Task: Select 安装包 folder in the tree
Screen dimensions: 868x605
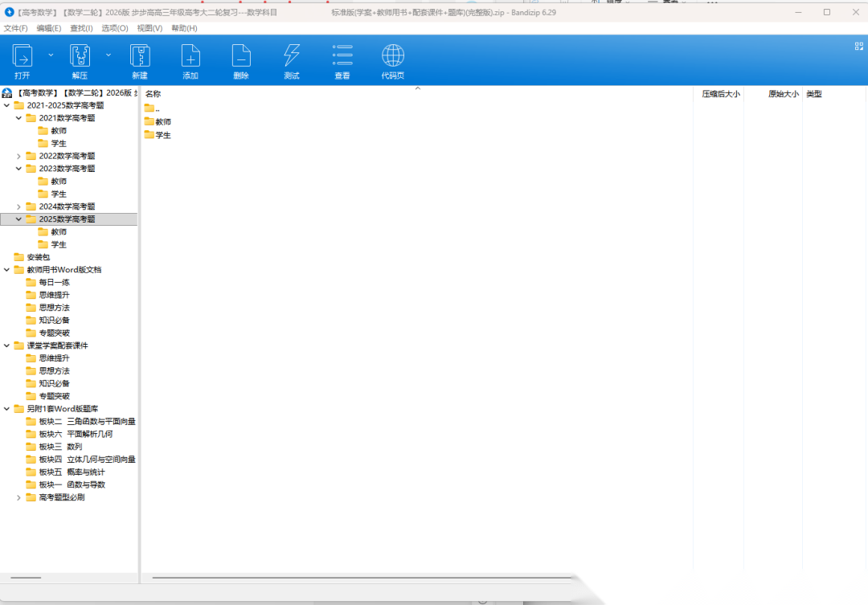Action: click(x=38, y=257)
